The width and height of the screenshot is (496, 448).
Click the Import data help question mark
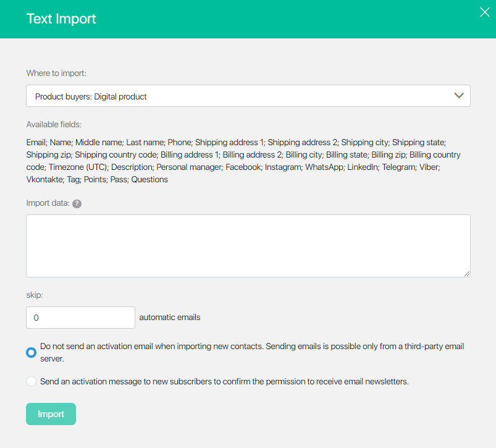(x=77, y=204)
